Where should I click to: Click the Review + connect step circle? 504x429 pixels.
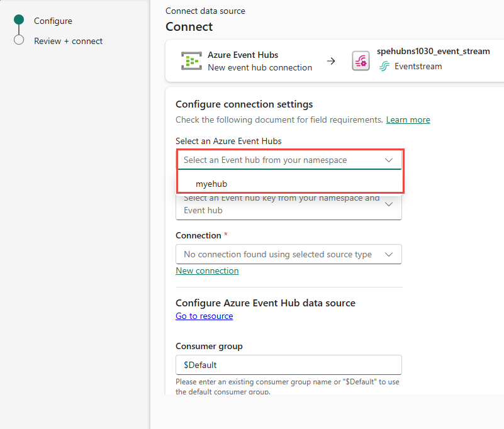pos(19,40)
